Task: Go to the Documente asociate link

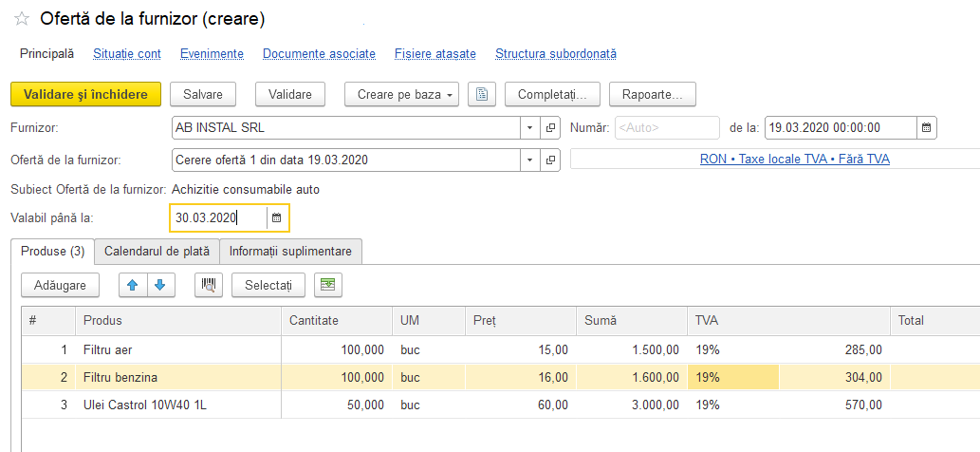Action: tap(320, 54)
